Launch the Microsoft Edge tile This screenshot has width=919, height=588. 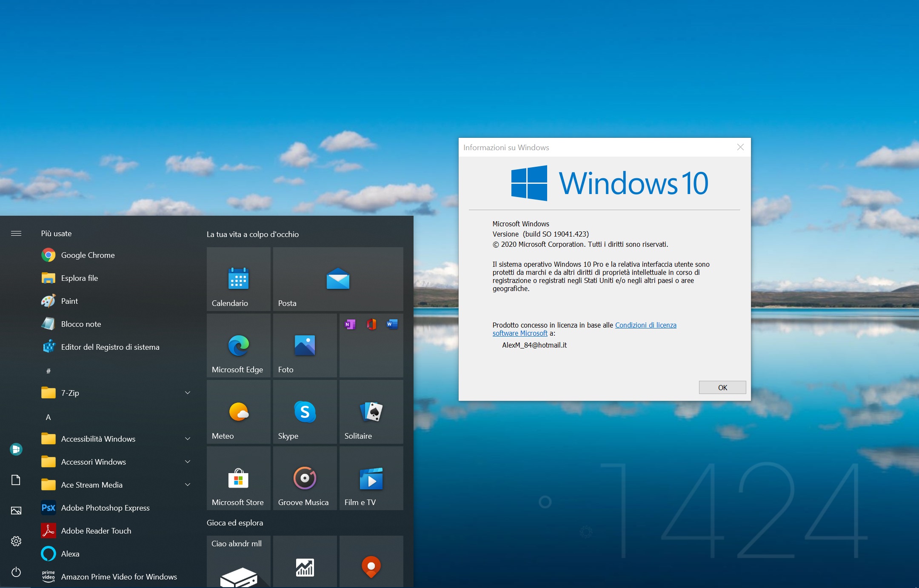239,345
